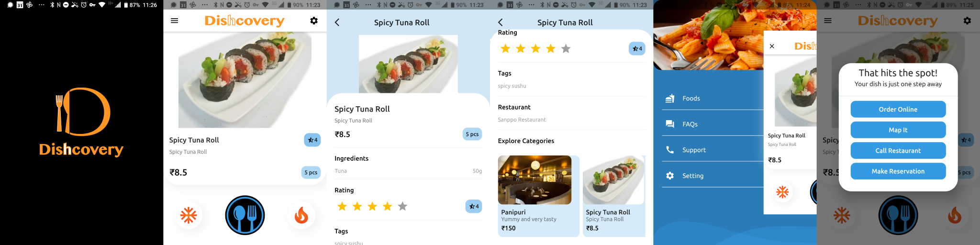Set rating to five stars on the ingredients screen
Viewport: 980px width, 245px height.
tap(402, 206)
